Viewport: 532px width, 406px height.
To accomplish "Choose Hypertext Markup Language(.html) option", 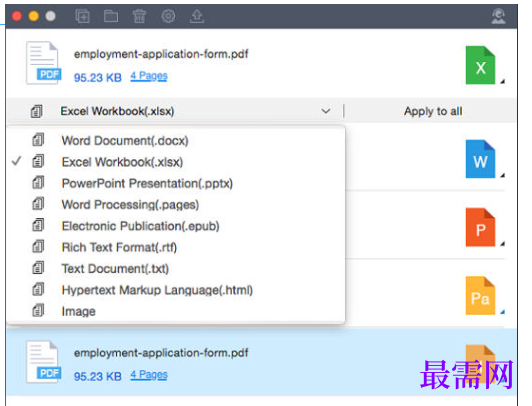I will click(176, 290).
